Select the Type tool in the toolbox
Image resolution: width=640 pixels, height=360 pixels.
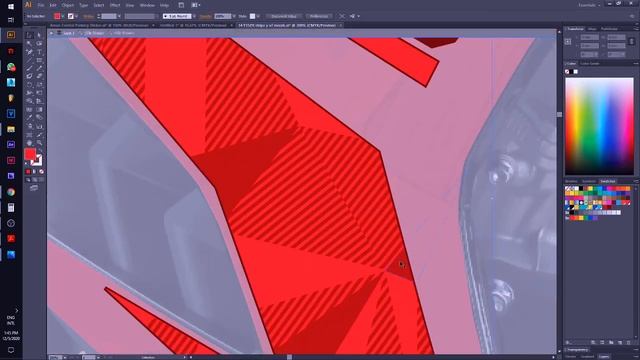(39, 52)
